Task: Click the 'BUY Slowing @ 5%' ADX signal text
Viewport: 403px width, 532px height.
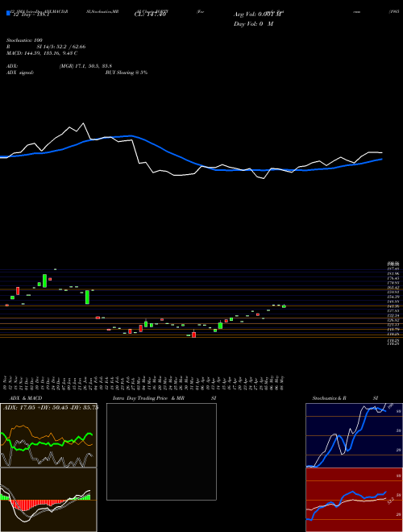Action: (x=127, y=73)
